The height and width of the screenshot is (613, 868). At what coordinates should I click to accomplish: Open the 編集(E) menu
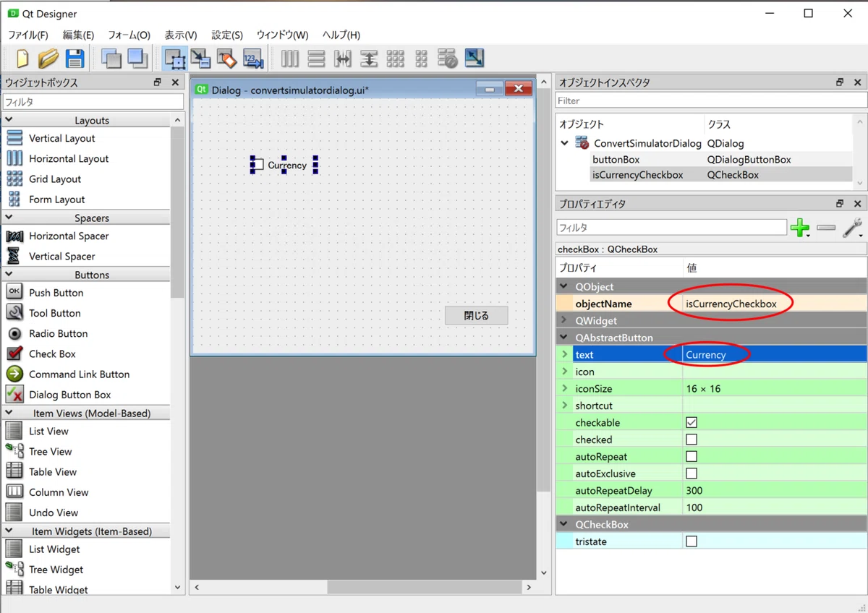pyautogui.click(x=78, y=35)
